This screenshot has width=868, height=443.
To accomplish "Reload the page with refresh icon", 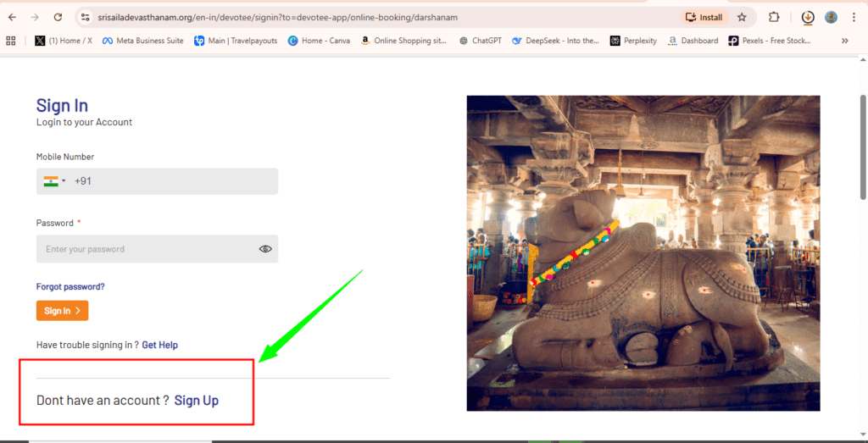I will pos(58,17).
